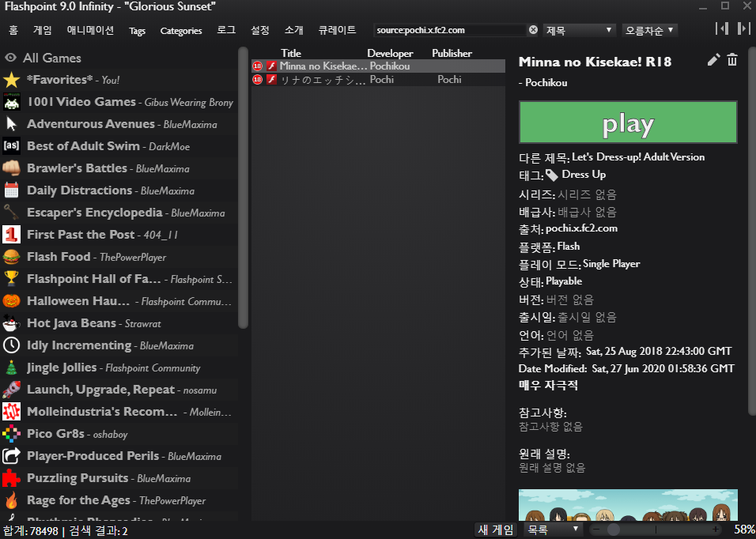Click Molleindustria playlist icon
Viewport: 756px width, 539px height.
tap(12, 412)
